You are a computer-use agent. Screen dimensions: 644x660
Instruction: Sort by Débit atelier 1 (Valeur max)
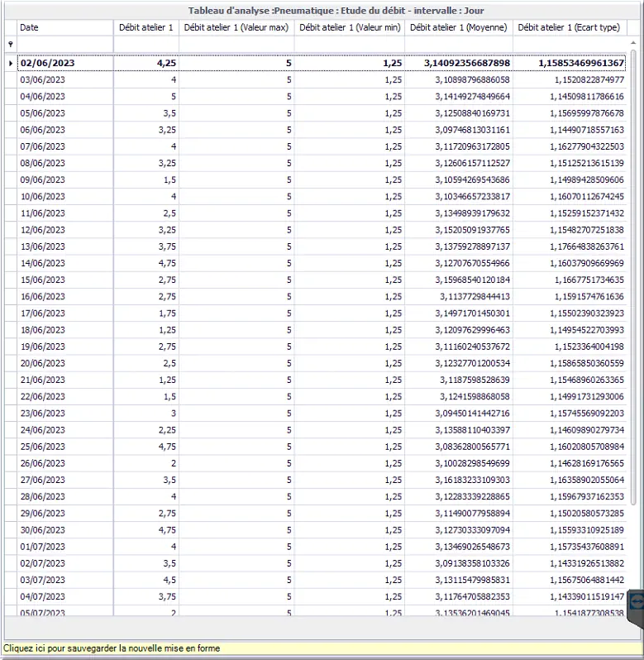[x=236, y=27]
